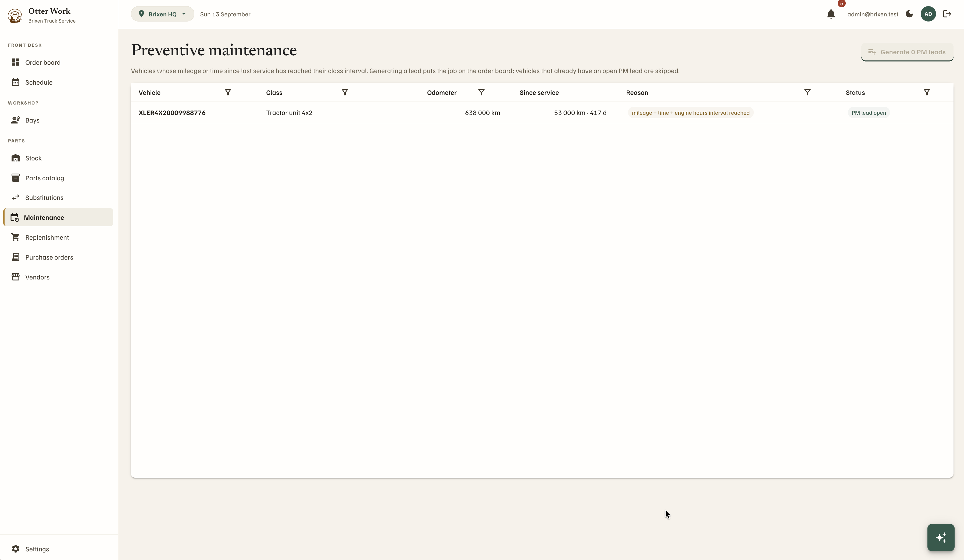Sort by Since service column header

[x=539, y=92]
